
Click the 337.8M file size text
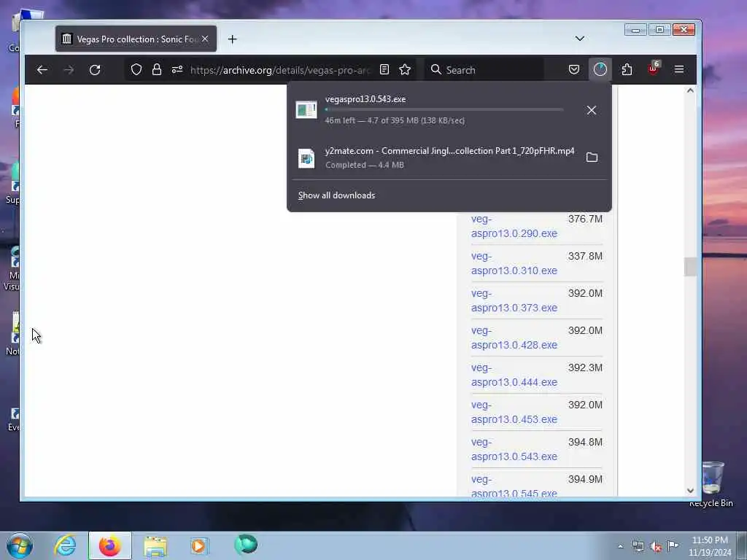[585, 256]
